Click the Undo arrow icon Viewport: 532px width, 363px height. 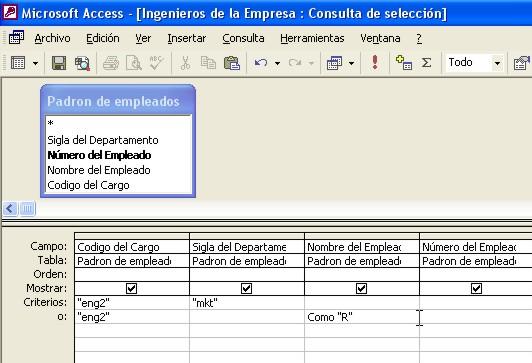pos(261,63)
